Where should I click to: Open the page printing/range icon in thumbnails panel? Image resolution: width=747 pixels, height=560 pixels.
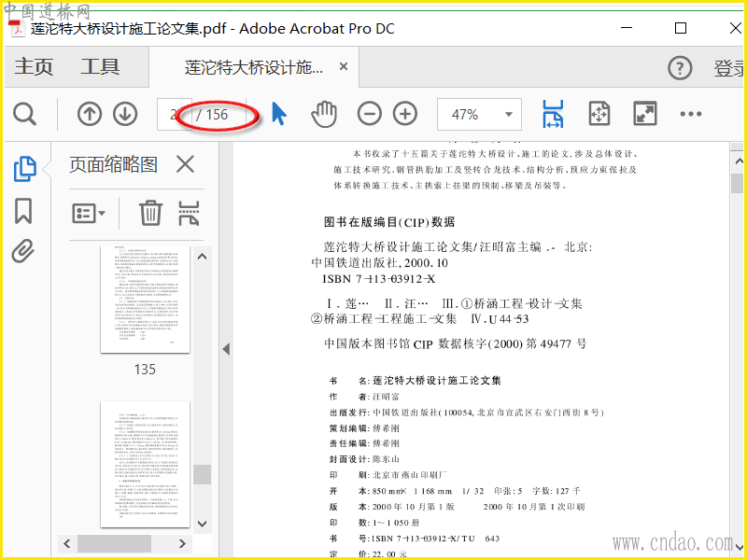point(189,213)
